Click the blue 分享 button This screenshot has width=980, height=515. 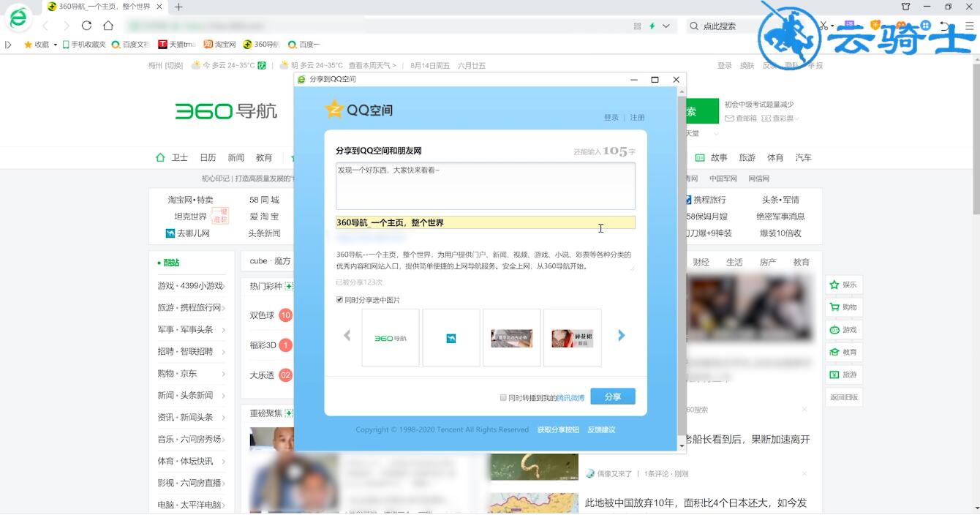click(613, 396)
